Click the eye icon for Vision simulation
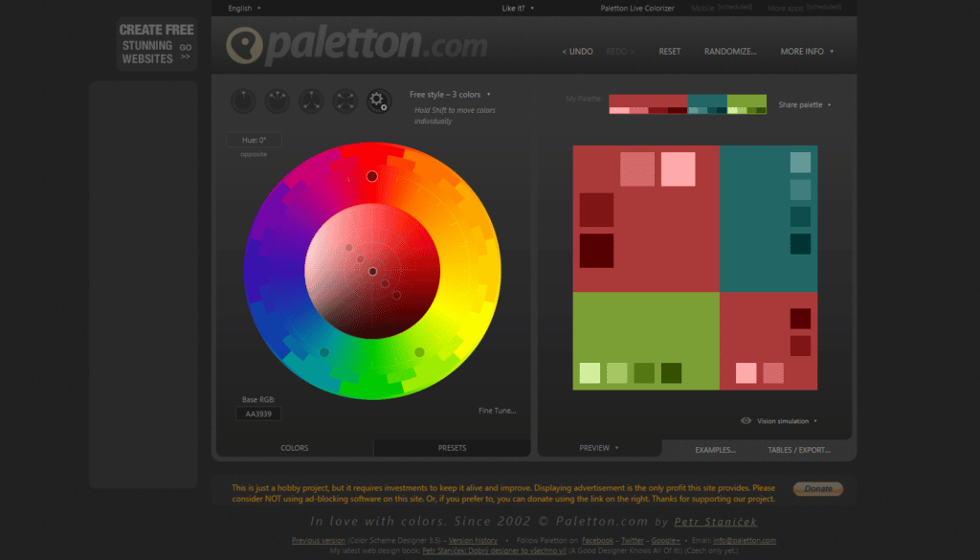980x560 pixels. point(746,420)
